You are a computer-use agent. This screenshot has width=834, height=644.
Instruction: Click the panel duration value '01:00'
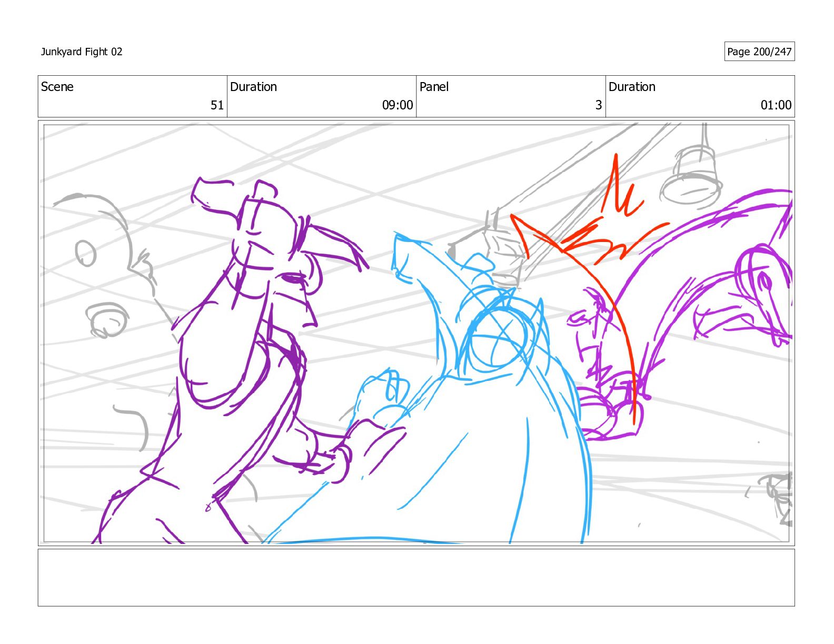pyautogui.click(x=776, y=105)
